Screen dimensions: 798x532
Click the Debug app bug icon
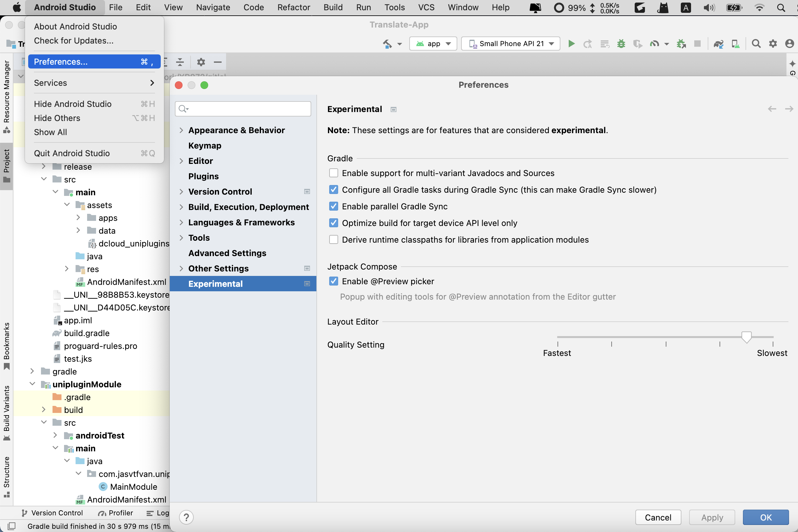click(x=621, y=44)
